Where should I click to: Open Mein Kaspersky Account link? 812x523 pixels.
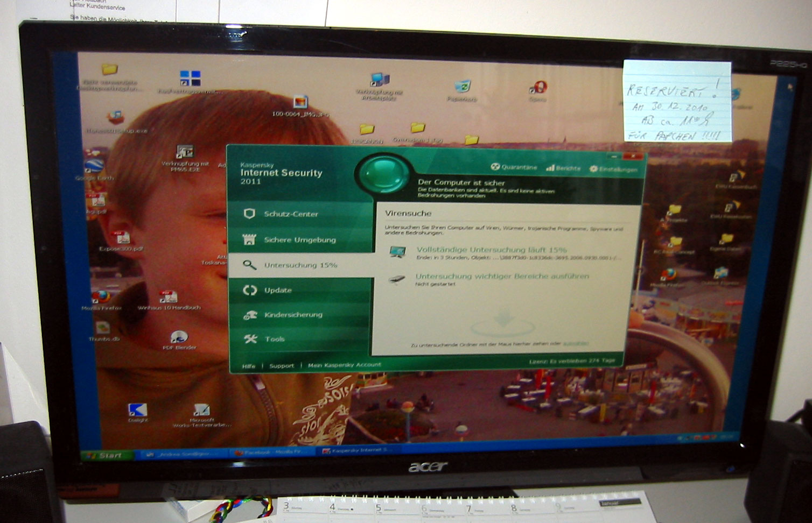345,365
